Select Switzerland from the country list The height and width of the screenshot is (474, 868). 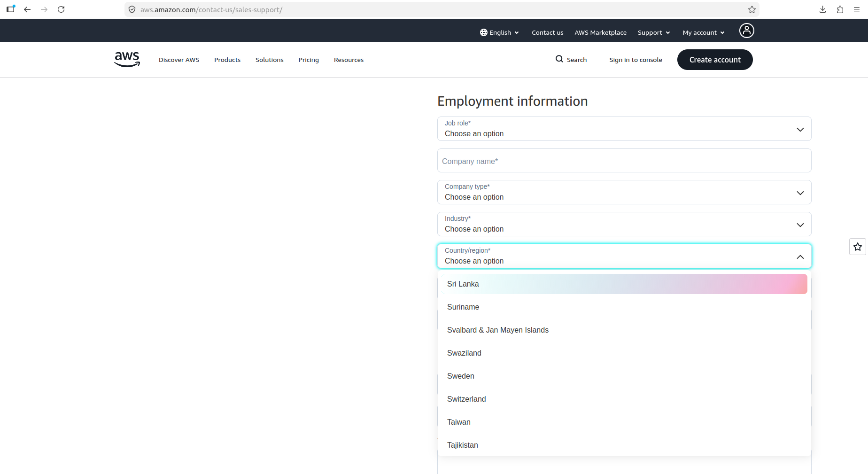(466, 399)
